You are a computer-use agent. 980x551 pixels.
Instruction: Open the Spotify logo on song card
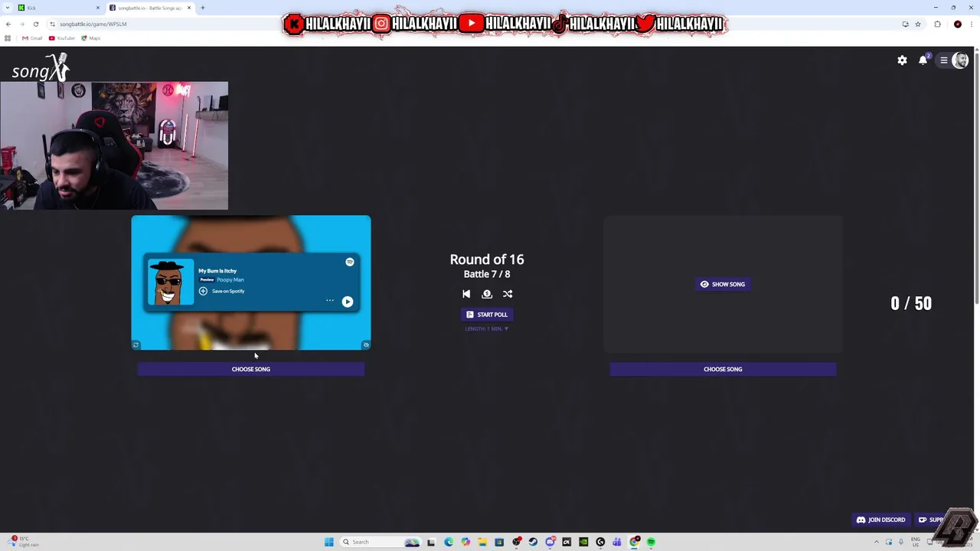[350, 262]
